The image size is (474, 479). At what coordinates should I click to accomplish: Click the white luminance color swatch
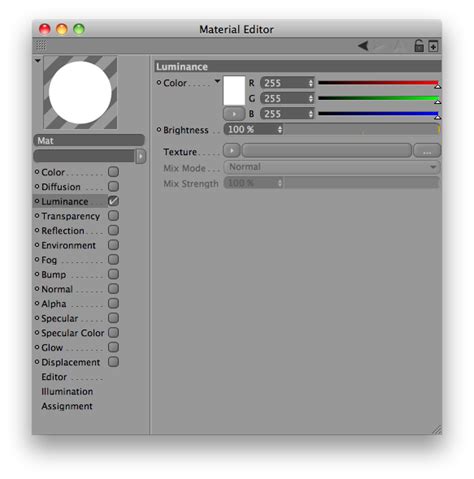point(234,90)
